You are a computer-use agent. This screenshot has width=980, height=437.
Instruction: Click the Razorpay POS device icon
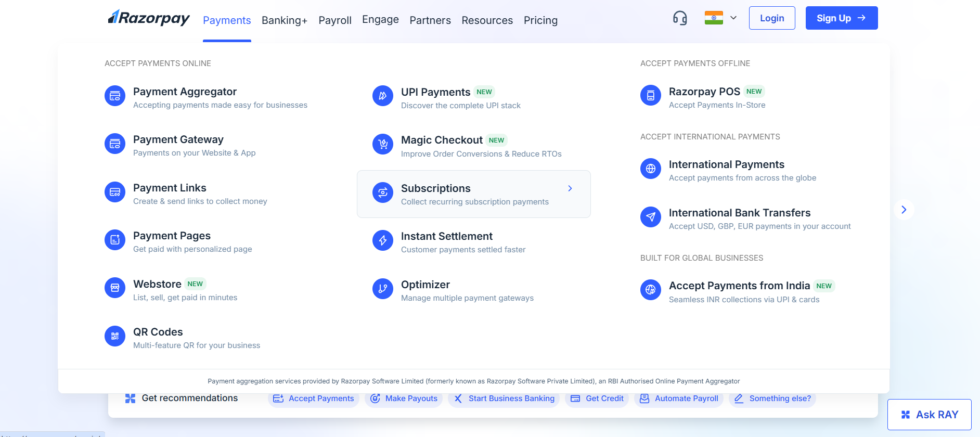tap(651, 95)
